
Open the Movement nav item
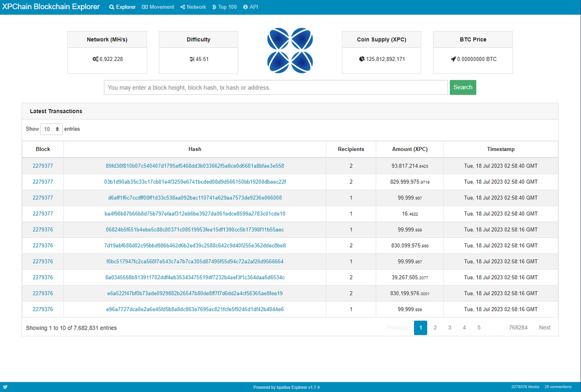pos(158,7)
